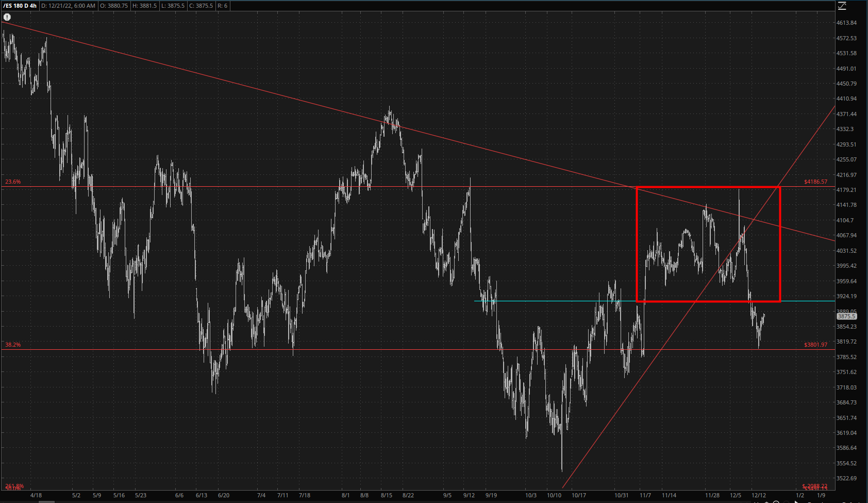Click the 4613.84 price axis label
The width and height of the screenshot is (868, 503).
point(846,23)
